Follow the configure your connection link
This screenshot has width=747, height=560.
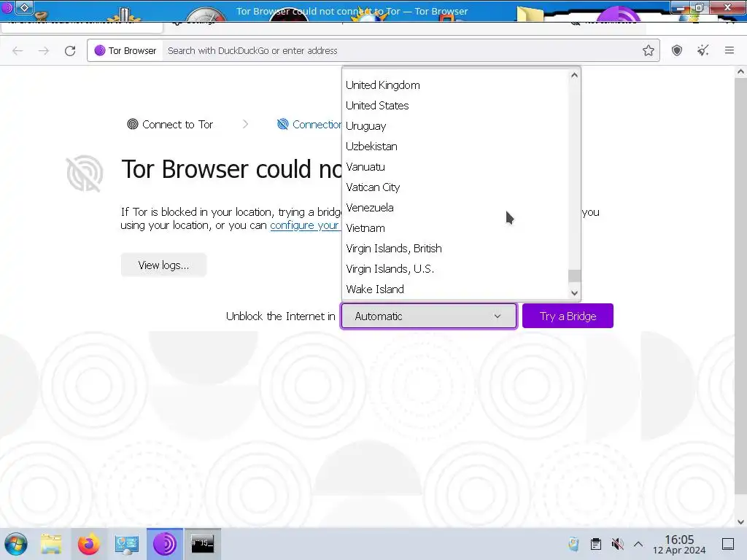pos(305,225)
